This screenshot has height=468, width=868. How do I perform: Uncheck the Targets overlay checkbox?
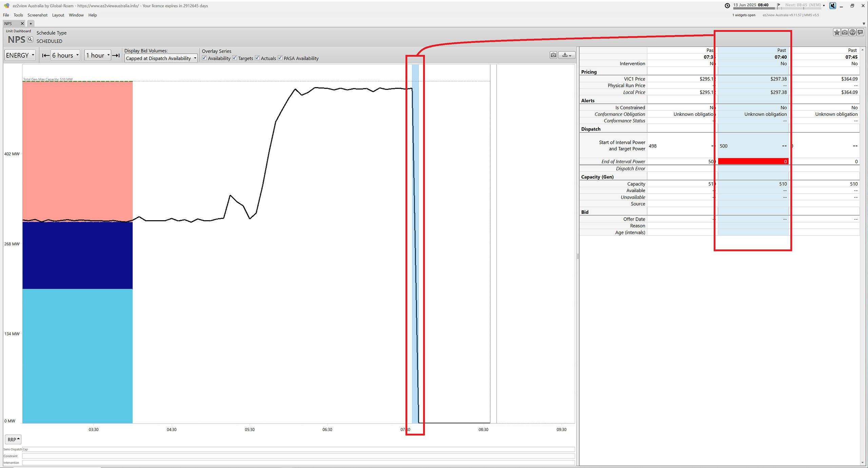coord(235,58)
